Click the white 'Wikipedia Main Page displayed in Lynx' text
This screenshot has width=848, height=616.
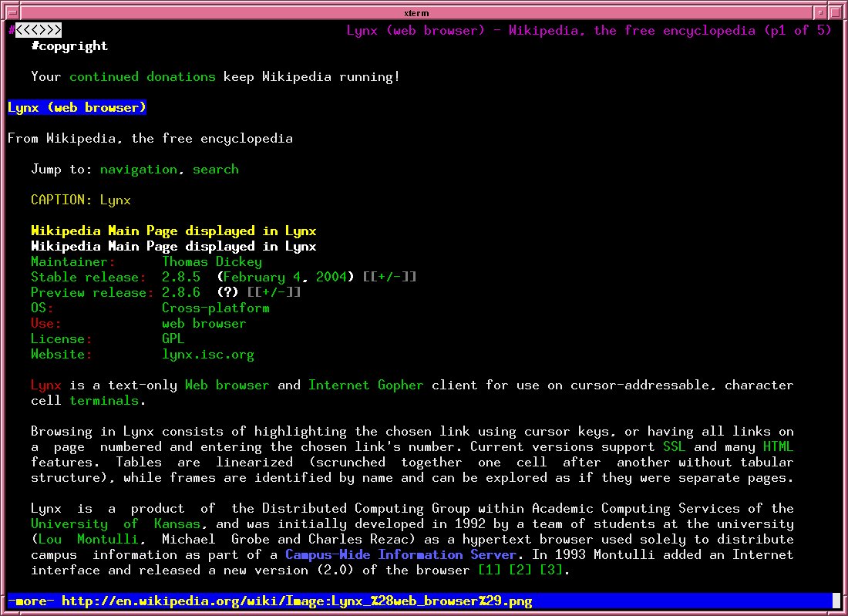(173, 246)
